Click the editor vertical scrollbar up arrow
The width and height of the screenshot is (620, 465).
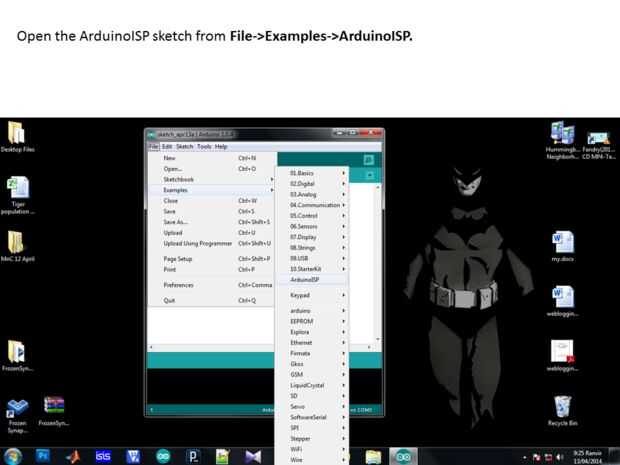378,187
